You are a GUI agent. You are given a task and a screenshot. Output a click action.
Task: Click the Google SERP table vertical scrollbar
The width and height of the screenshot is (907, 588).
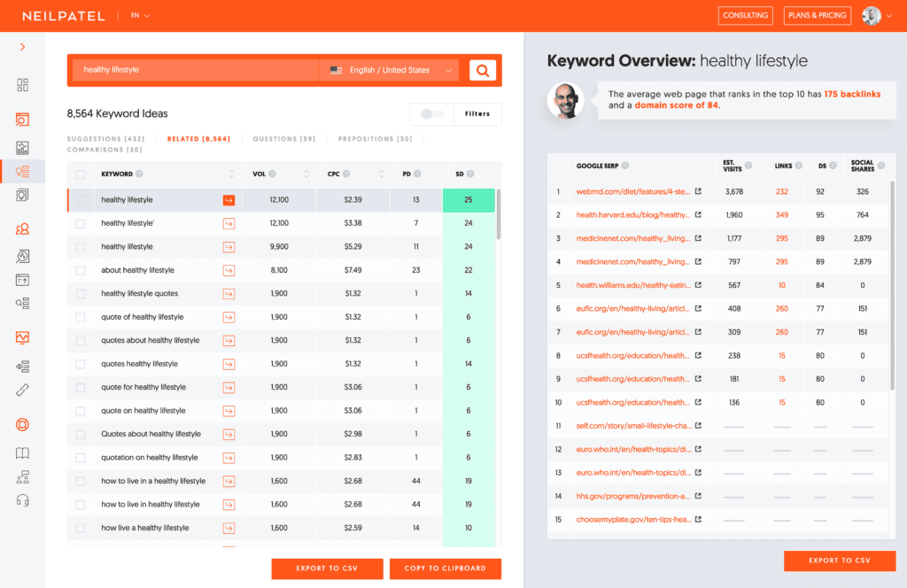pos(892,285)
